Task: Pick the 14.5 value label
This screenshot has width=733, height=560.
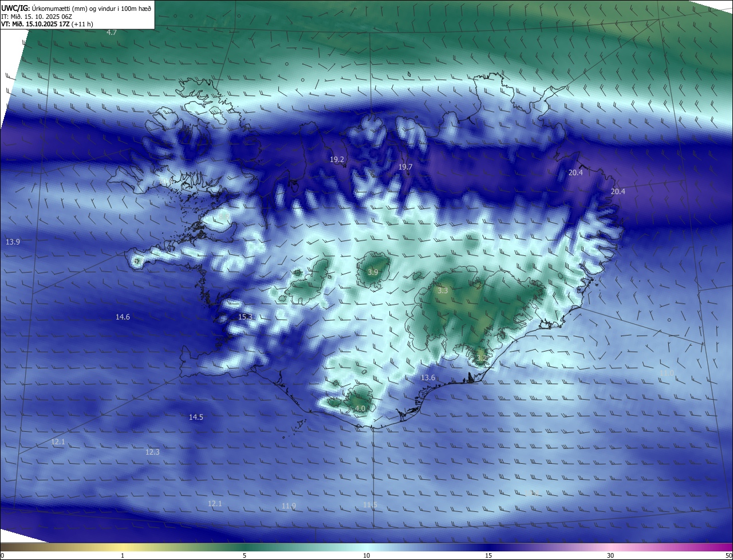Action: [x=196, y=417]
